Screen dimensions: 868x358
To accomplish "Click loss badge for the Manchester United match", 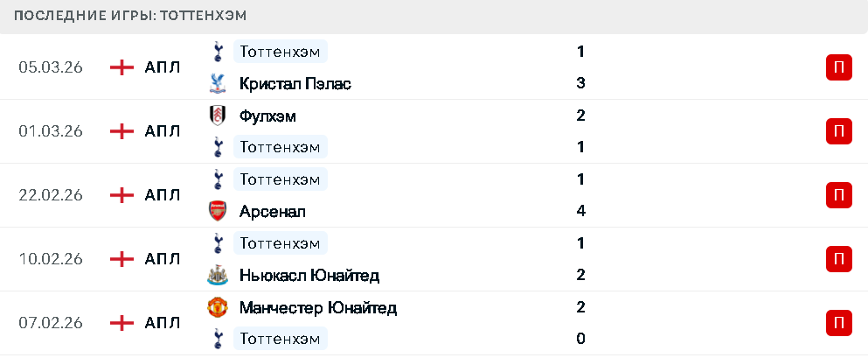I will 838,323.
